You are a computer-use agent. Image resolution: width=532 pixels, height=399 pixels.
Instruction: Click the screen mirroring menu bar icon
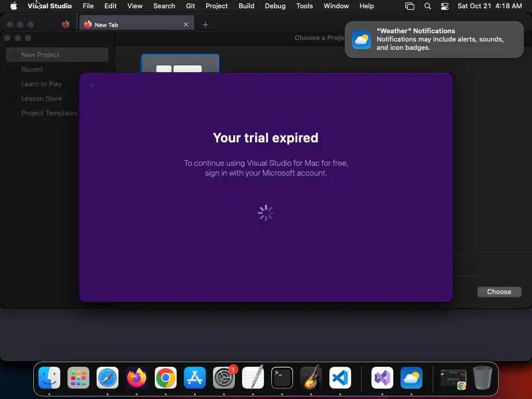coord(409,6)
